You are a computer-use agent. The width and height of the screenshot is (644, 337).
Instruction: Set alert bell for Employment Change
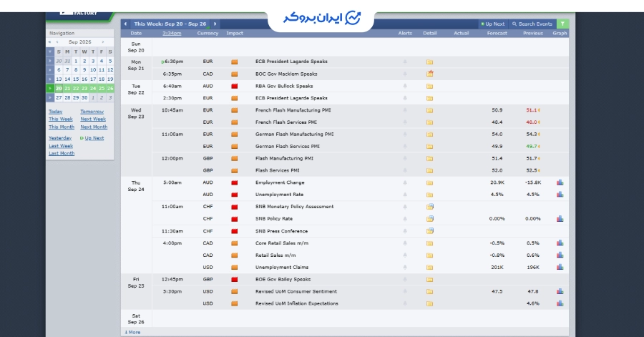click(x=405, y=182)
